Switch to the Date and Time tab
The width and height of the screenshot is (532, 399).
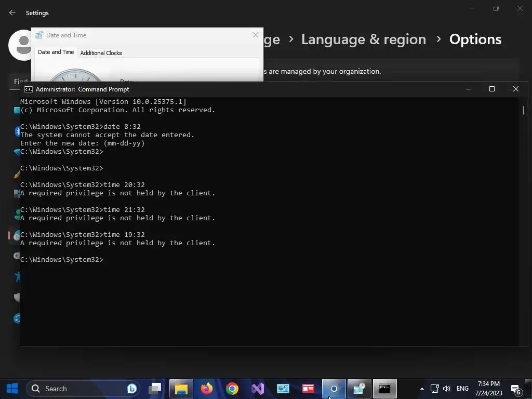coord(56,52)
